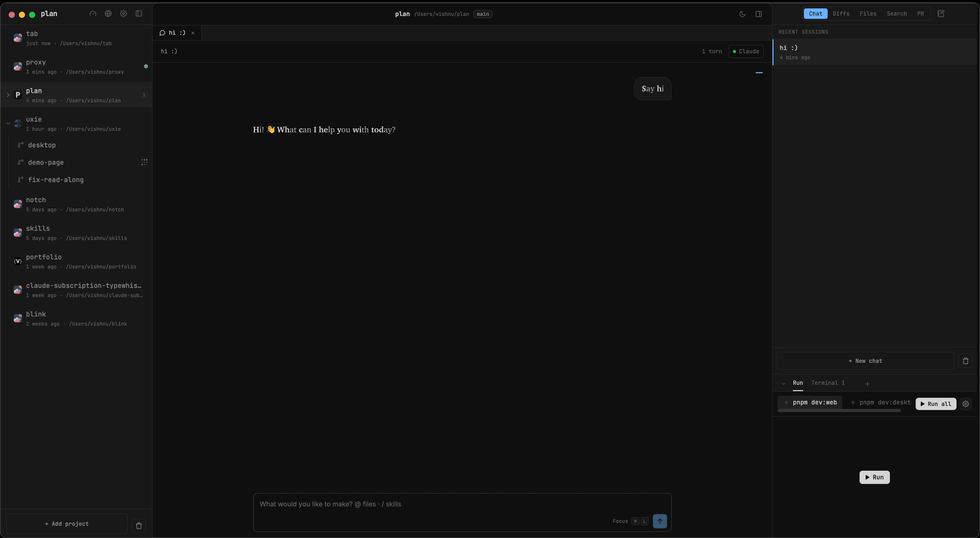Image resolution: width=980 pixels, height=538 pixels.
Task: Click the Run button in the empty terminal area
Action: pyautogui.click(x=874, y=477)
